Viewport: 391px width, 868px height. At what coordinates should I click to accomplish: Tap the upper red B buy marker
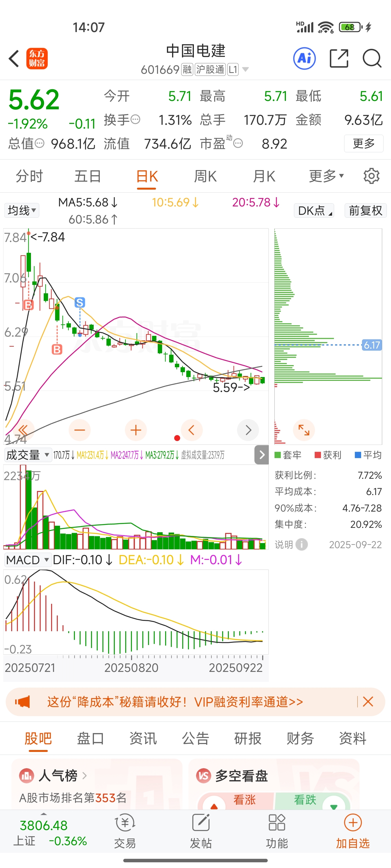pyautogui.click(x=28, y=305)
